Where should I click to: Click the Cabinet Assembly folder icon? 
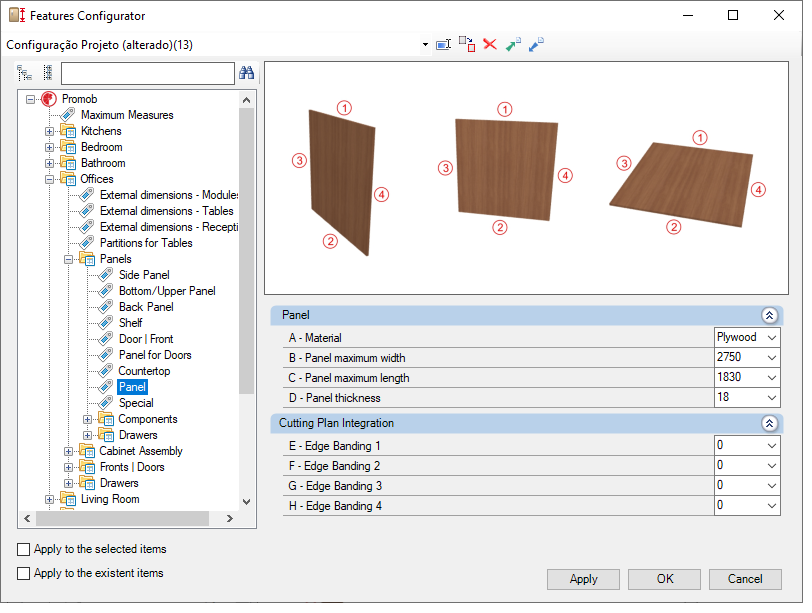click(87, 450)
